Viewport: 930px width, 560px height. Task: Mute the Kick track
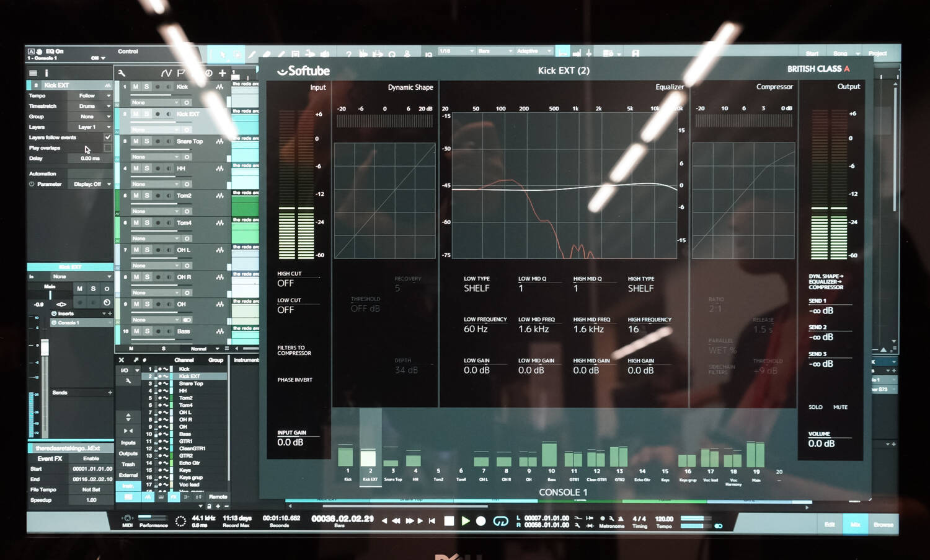[136, 87]
